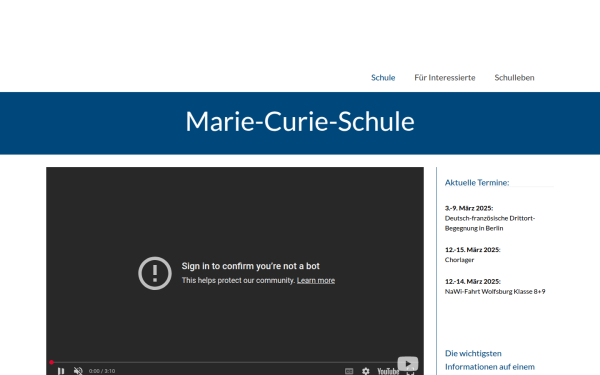Click 'NaWi-Fahrt Wolfsburg Klasse 8+9' text

[495, 292]
